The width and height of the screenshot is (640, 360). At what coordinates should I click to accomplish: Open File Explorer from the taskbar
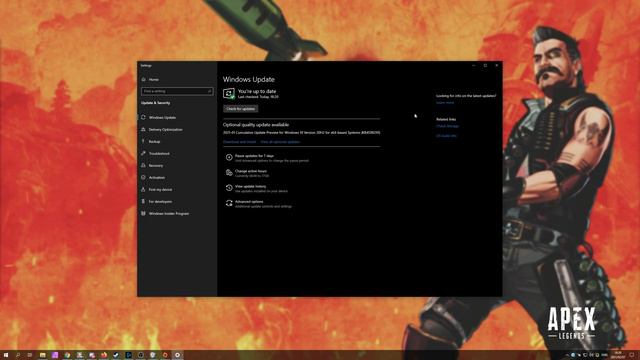42,355
